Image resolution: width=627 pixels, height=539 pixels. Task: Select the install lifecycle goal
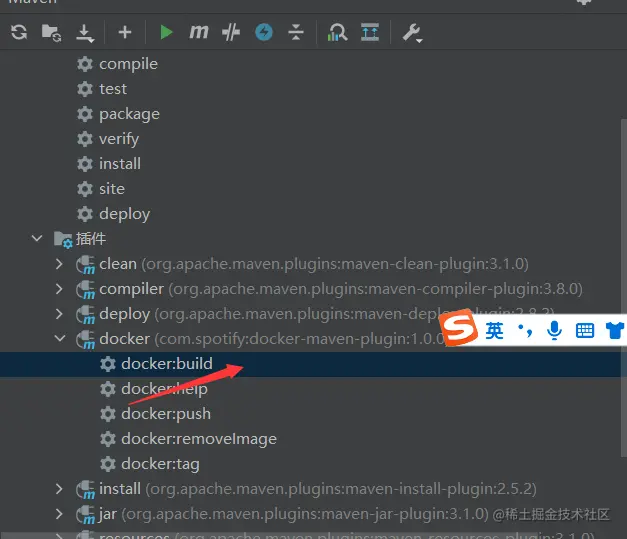coord(120,164)
